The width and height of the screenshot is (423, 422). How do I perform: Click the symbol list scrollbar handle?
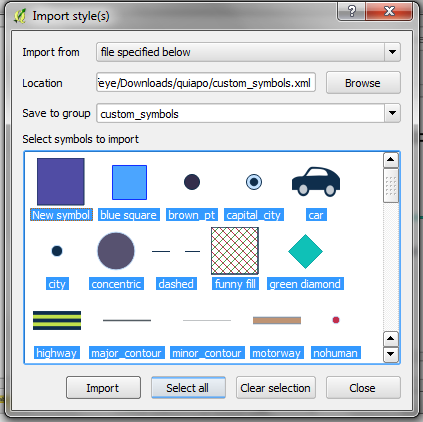(x=391, y=186)
